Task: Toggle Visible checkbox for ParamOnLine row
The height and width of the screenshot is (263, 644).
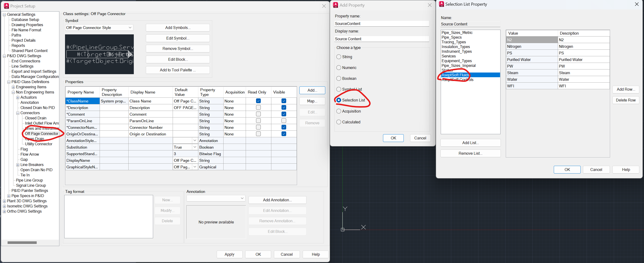Action: [284, 121]
